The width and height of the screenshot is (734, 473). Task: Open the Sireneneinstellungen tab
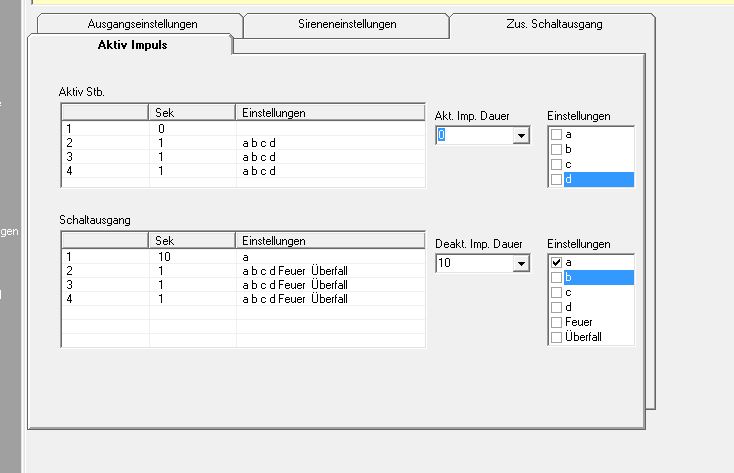(346, 24)
